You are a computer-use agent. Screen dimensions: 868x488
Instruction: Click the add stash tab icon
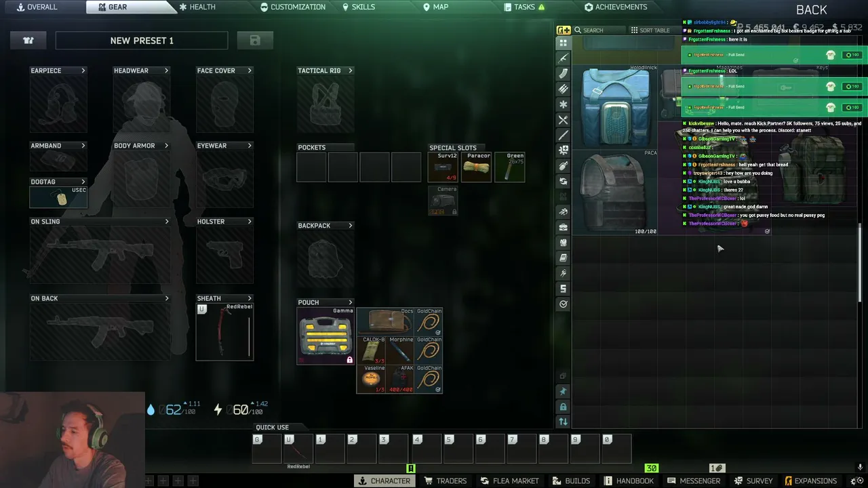[563, 30]
